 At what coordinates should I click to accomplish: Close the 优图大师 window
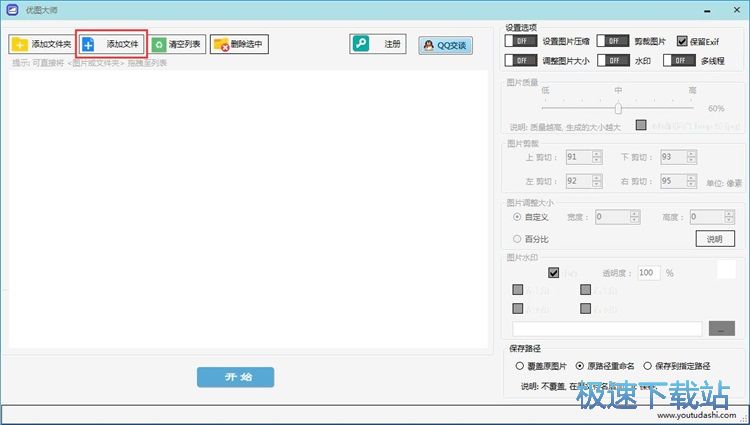coord(737,10)
